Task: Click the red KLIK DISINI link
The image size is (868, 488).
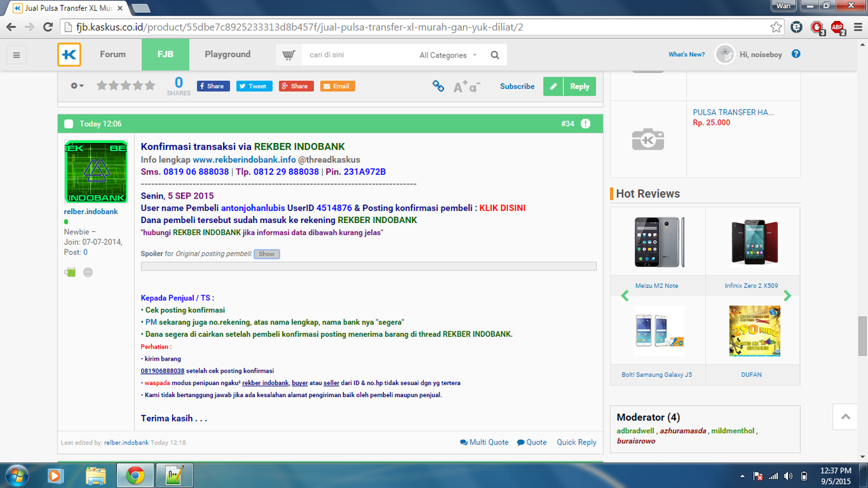Action: (502, 208)
